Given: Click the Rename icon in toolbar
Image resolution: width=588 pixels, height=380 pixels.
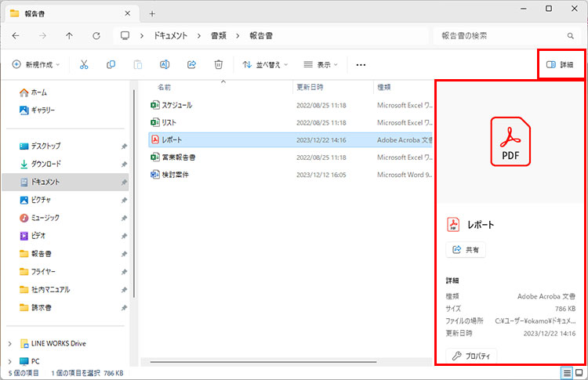Looking at the screenshot, I should (165, 64).
